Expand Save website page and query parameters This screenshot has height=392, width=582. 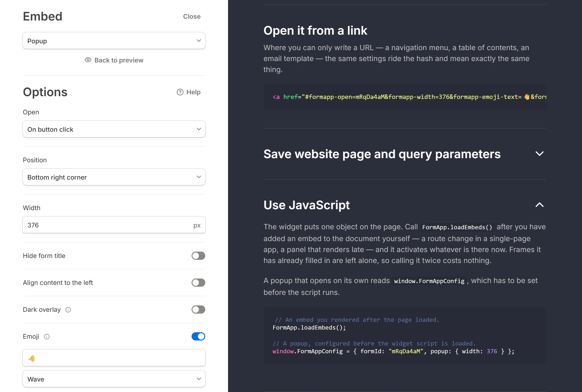[x=405, y=154]
